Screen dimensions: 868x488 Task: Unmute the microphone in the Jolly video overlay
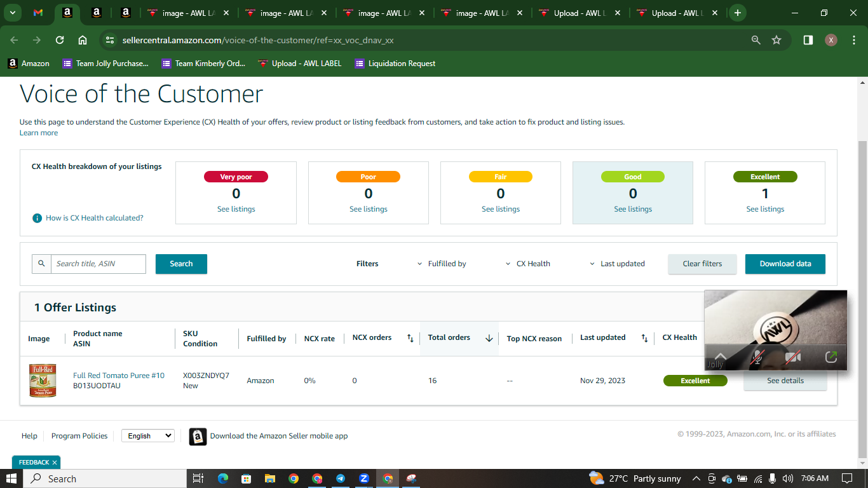[x=756, y=357]
